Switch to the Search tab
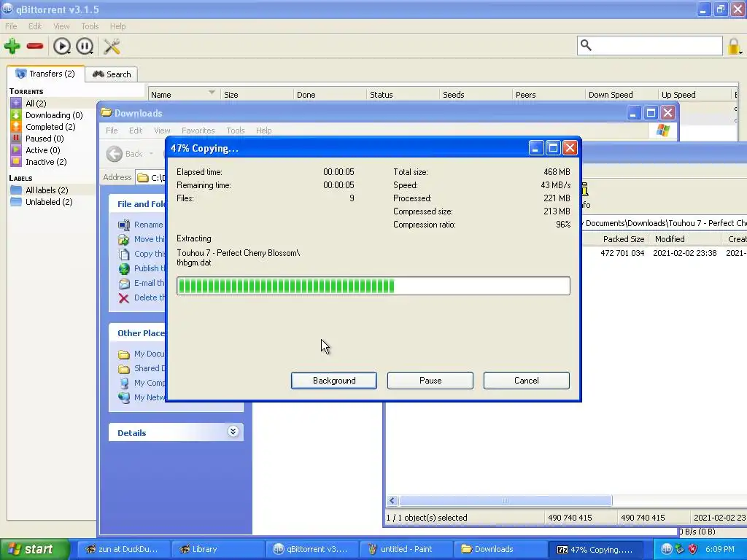Image resolution: width=747 pixels, height=560 pixels. click(112, 74)
